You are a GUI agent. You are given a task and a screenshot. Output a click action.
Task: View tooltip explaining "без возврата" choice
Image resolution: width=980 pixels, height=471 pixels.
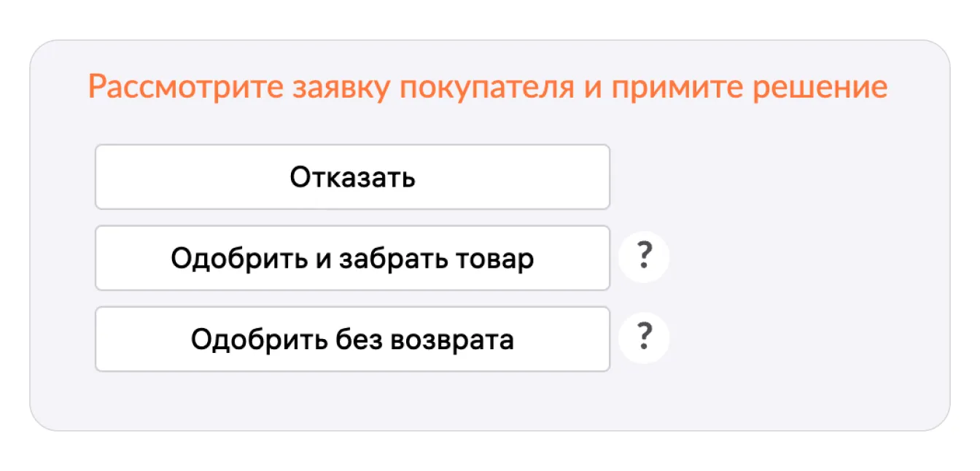643,338
